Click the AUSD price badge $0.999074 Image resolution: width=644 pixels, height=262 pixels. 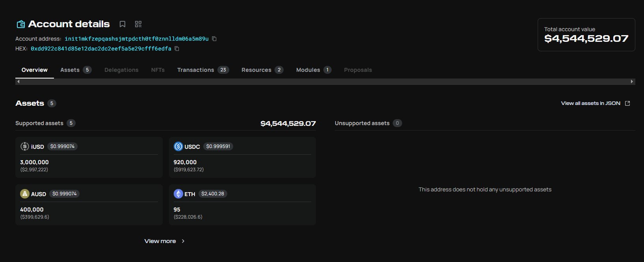click(x=64, y=194)
